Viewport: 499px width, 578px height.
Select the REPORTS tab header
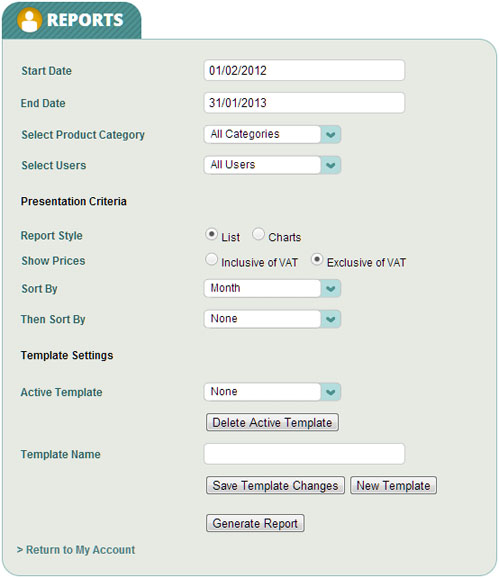click(71, 20)
